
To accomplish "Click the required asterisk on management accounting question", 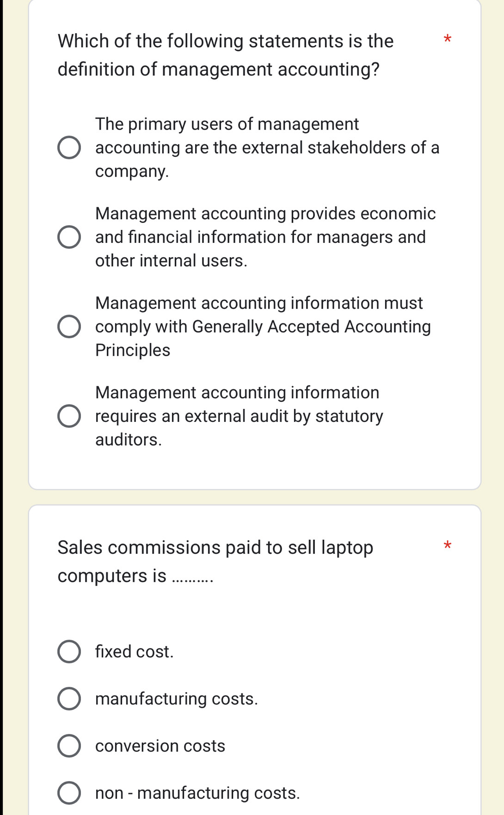I will [x=447, y=39].
